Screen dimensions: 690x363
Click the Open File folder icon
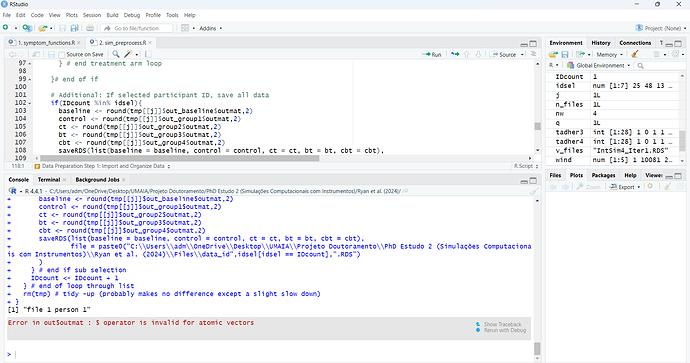pos(42,28)
